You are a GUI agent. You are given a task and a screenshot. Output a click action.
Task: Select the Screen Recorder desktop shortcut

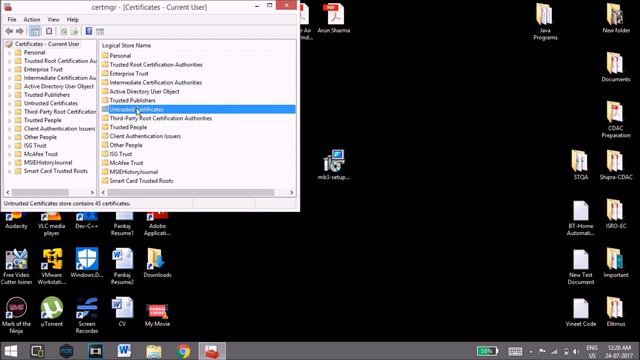87,315
